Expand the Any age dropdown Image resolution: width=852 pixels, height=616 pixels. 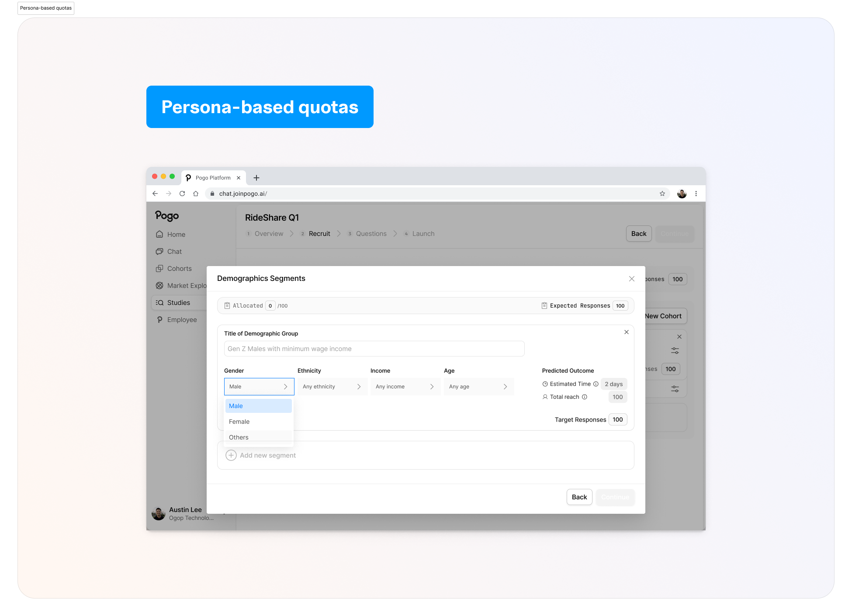tap(478, 387)
